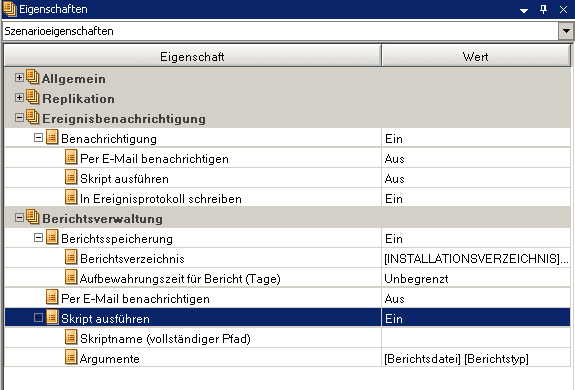Image resolution: width=575 pixels, height=390 pixels.
Task: Select the Replikation label
Action: [78, 99]
